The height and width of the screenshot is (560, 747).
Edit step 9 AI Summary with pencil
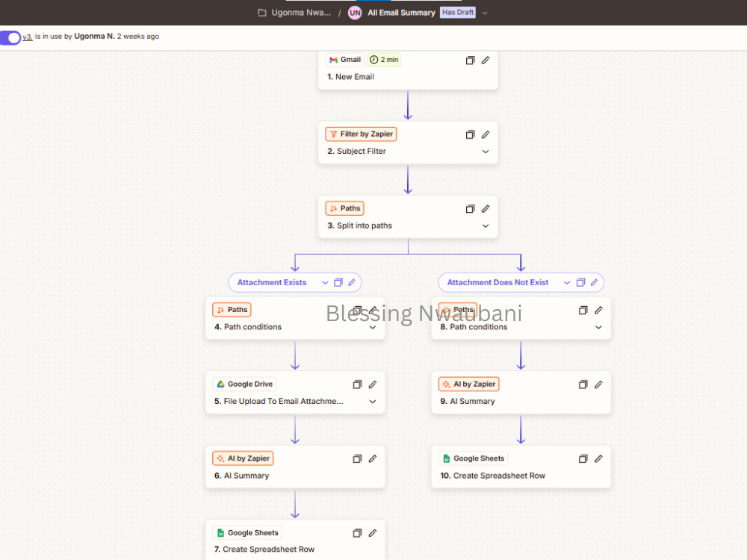tap(598, 385)
